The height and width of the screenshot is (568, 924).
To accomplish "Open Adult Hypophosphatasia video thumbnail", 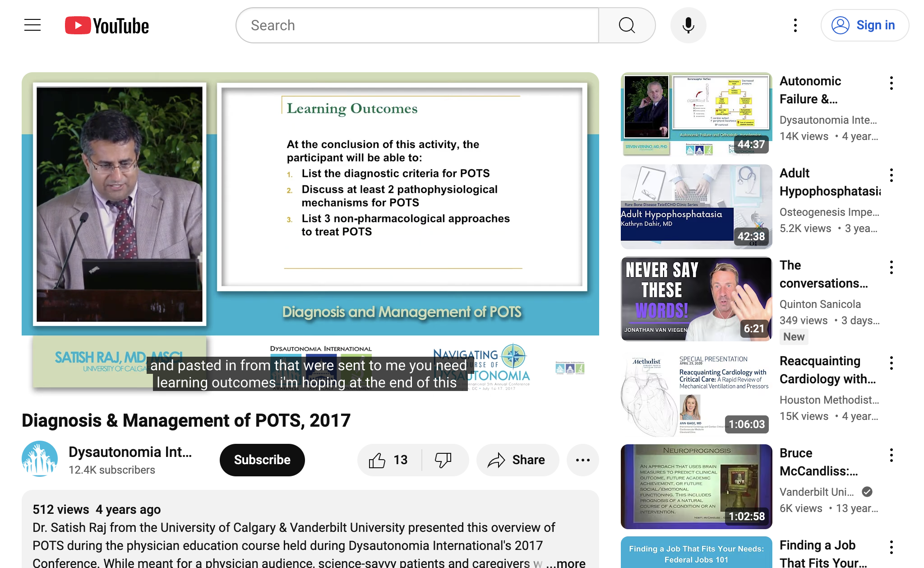I will click(x=696, y=207).
